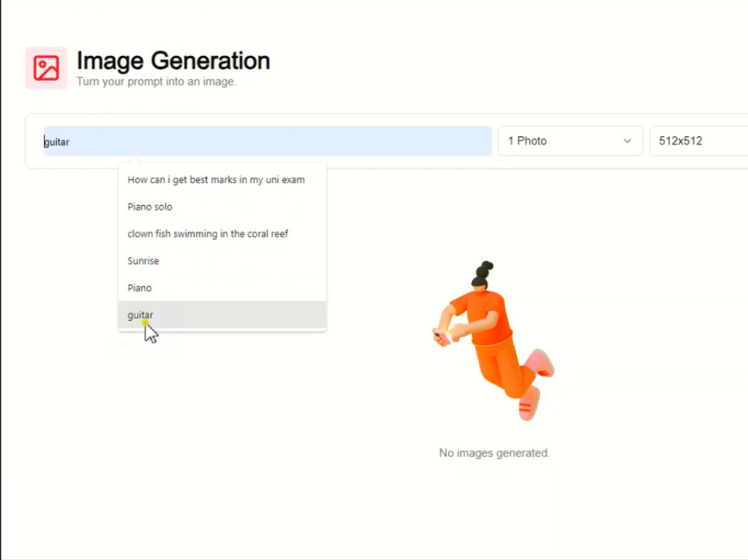Click the 'No images generated.' message

tap(494, 452)
